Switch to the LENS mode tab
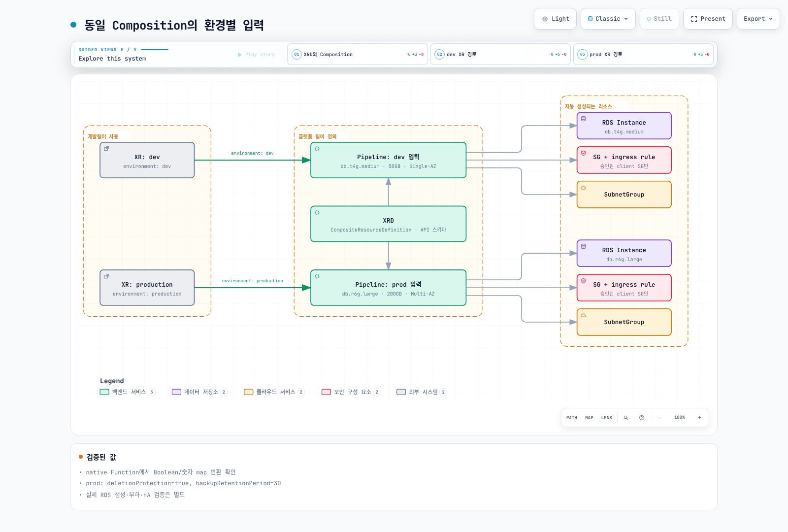 point(607,418)
